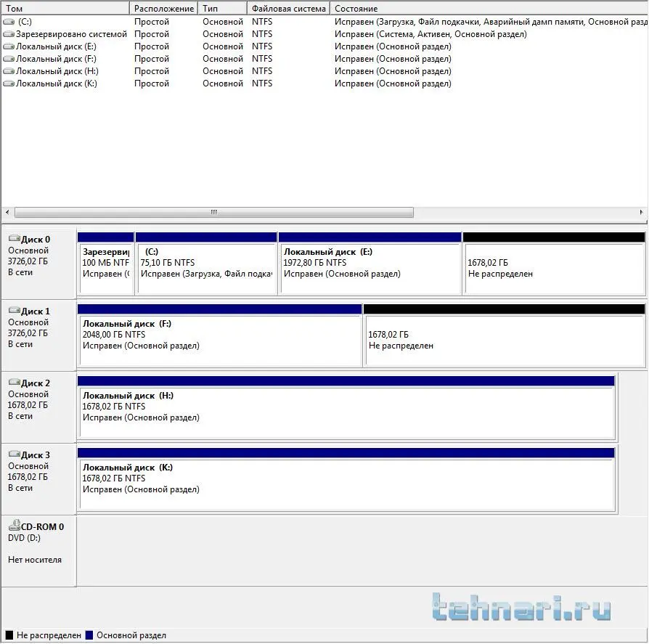Click the Локальный диск (H:) list icon
Viewport: 649px width, 644px height.
[8, 71]
